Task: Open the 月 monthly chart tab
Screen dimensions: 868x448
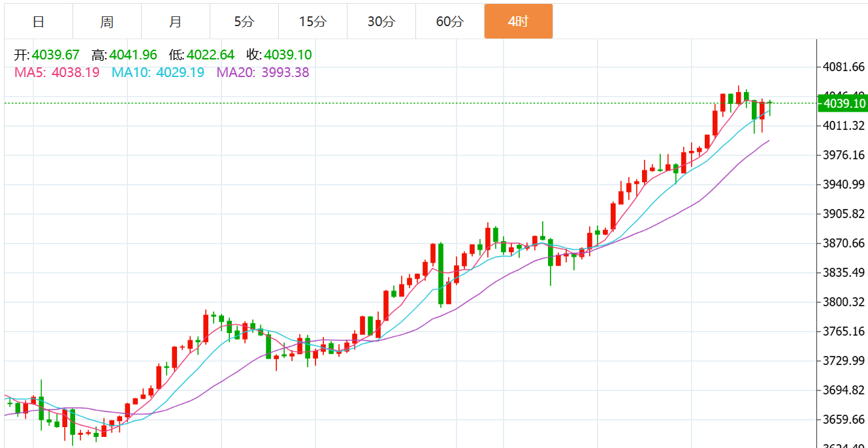Action: 176,22
